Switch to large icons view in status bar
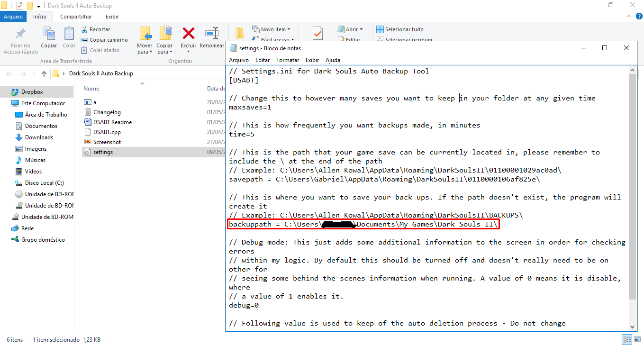Viewport: 644px width, 345px height. [x=636, y=339]
